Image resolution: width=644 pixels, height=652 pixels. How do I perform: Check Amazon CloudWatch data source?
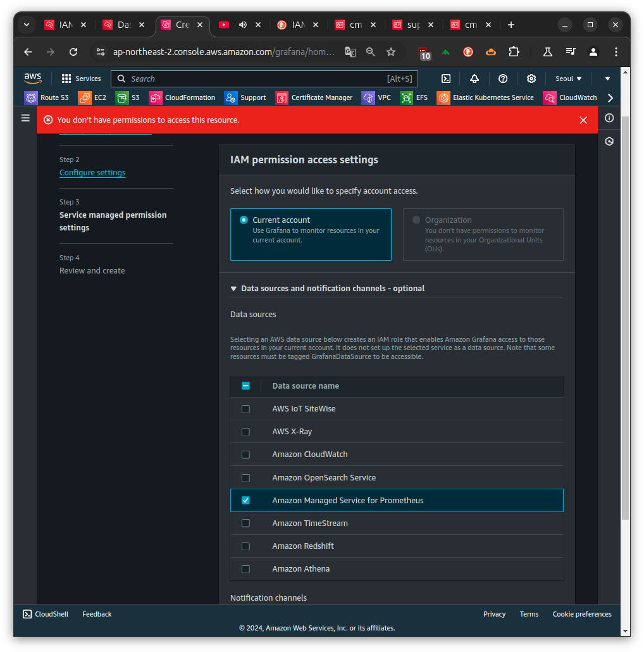tap(245, 455)
